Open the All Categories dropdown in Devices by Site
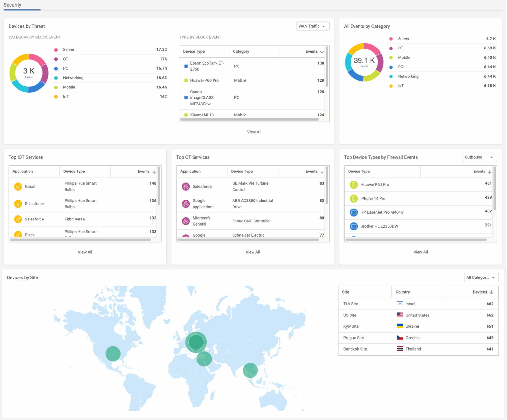507x420 pixels. point(481,277)
